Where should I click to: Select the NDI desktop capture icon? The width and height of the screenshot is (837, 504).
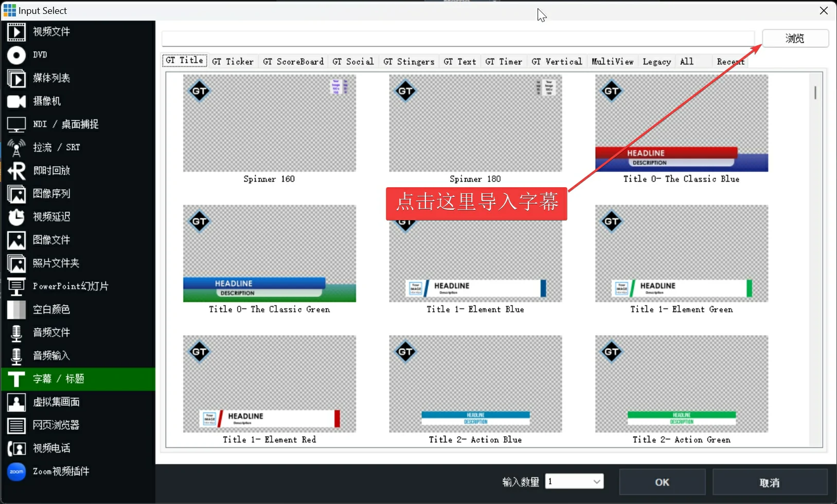[x=16, y=124]
